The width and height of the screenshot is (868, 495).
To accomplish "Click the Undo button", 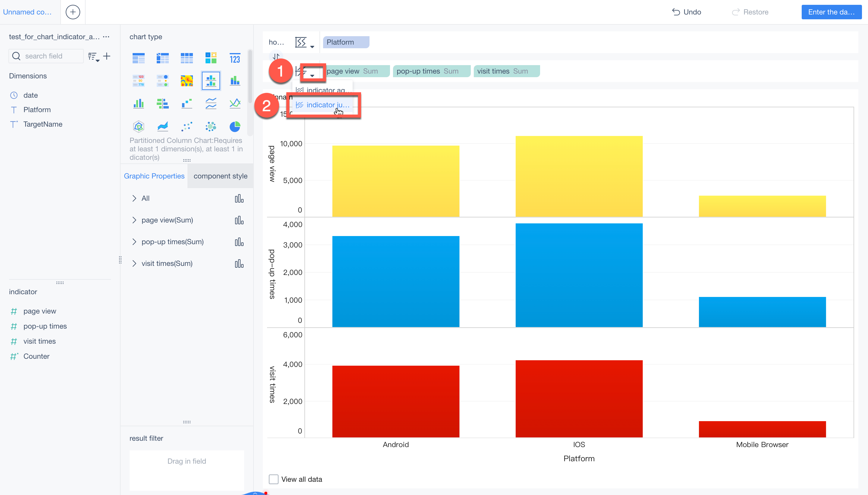I will pyautogui.click(x=687, y=12).
